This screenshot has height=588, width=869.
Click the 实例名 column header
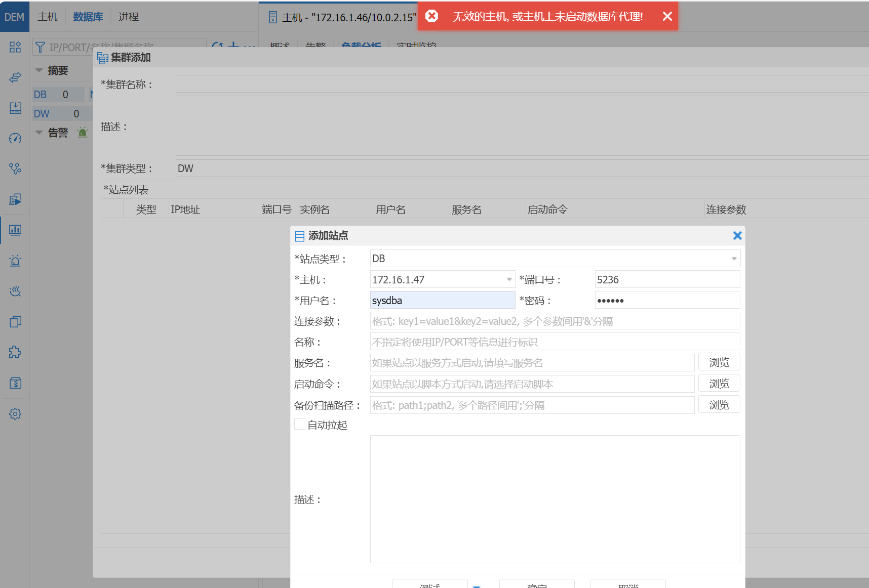tap(336, 209)
